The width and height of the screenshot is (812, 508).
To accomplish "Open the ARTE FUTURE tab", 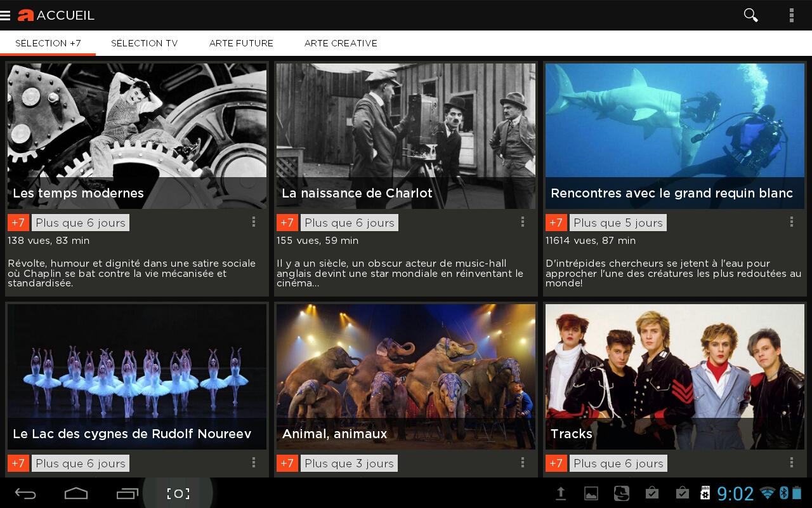I will (x=241, y=43).
